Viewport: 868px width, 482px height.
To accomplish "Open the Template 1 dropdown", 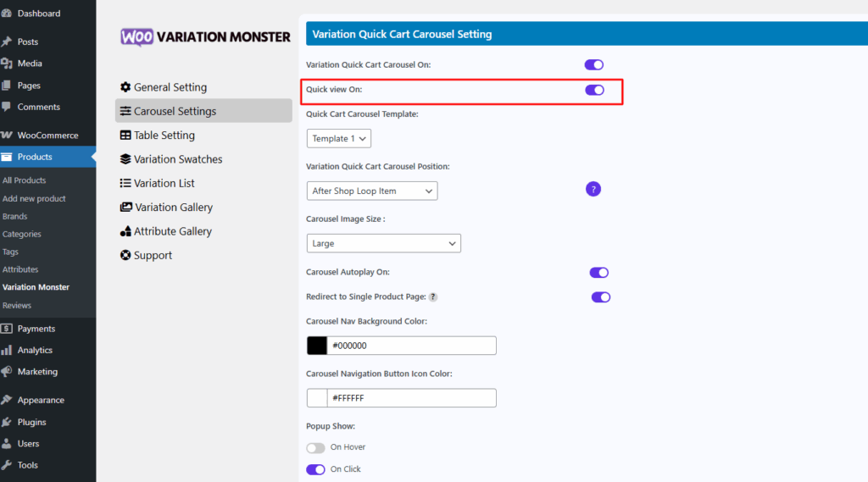I will (339, 138).
